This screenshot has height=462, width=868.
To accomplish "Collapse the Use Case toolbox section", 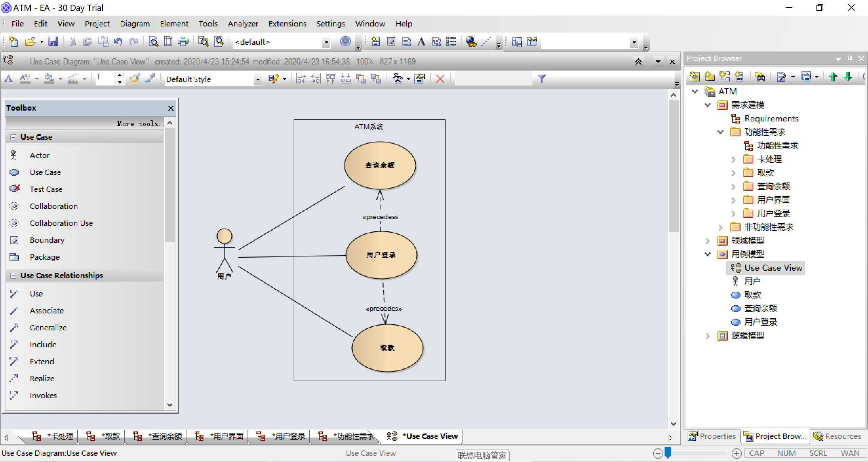I will coord(13,137).
